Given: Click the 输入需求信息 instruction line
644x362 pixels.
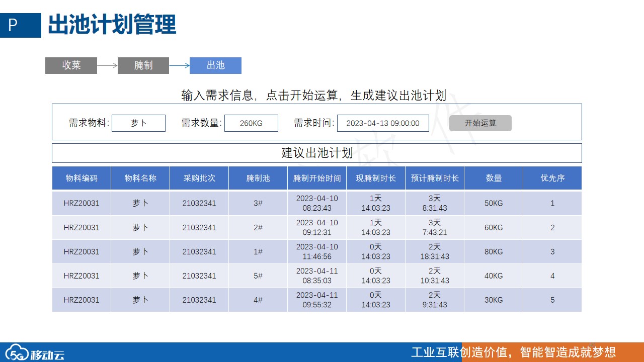Looking at the screenshot, I should [314, 96].
